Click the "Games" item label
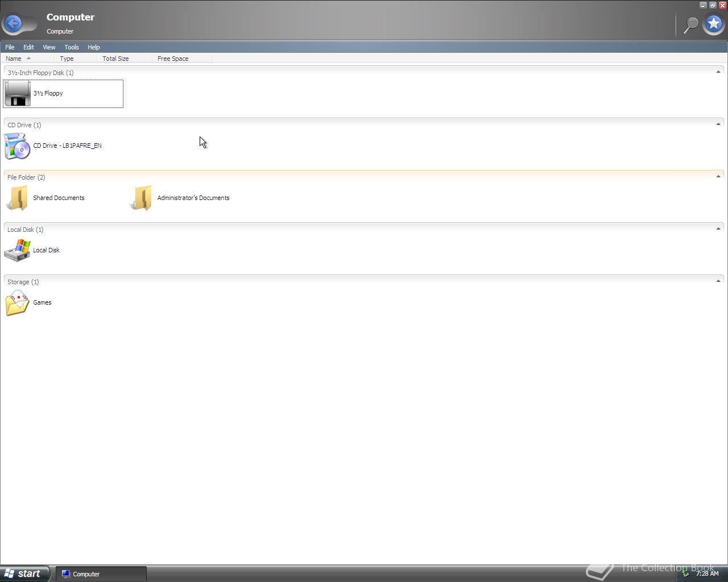The image size is (728, 582). tap(42, 302)
